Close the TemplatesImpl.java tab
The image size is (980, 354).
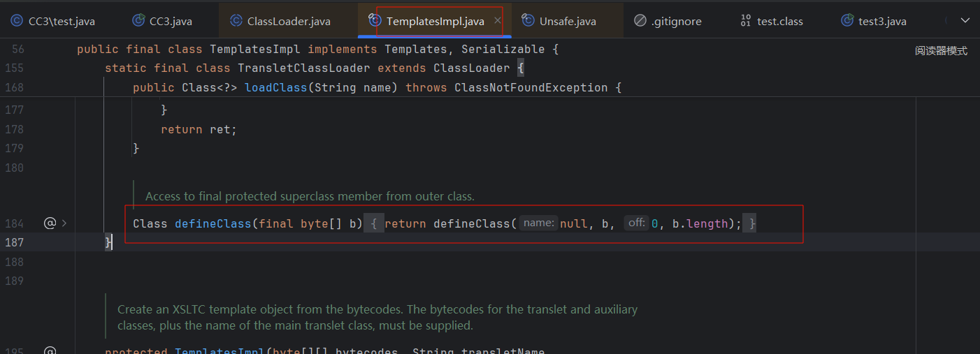point(498,21)
